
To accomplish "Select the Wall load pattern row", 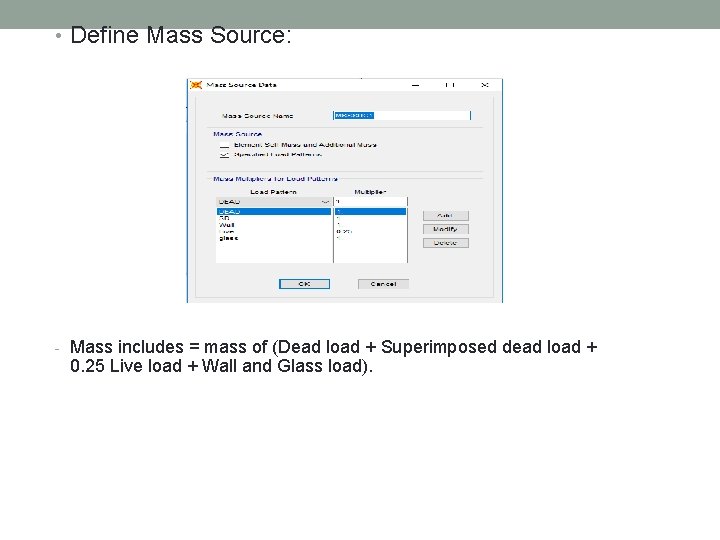I will coord(274,225).
